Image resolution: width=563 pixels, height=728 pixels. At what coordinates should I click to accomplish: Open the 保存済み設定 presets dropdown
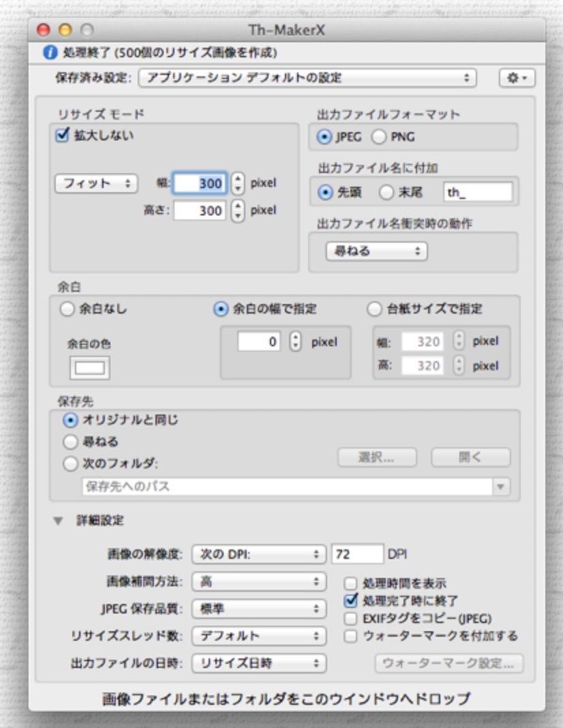(307, 78)
